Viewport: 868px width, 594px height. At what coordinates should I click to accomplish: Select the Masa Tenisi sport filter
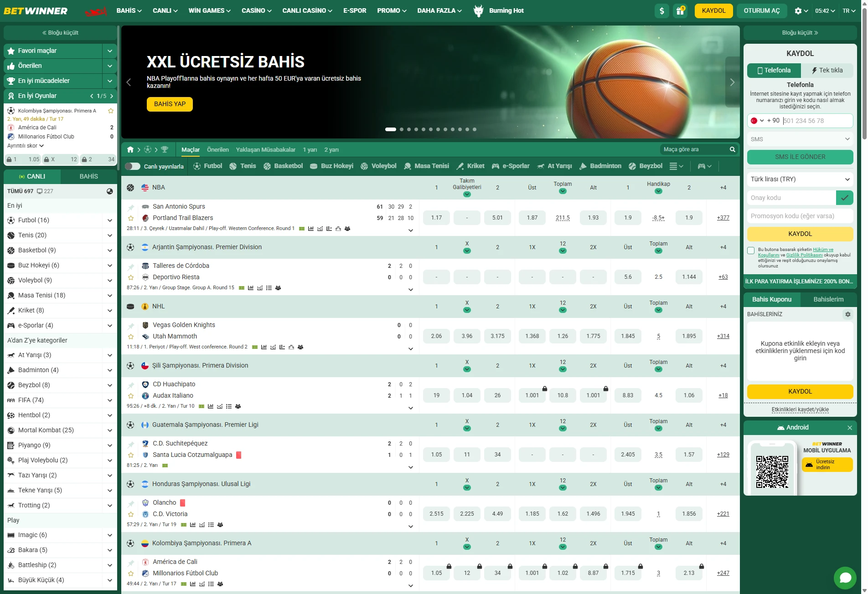click(x=426, y=166)
